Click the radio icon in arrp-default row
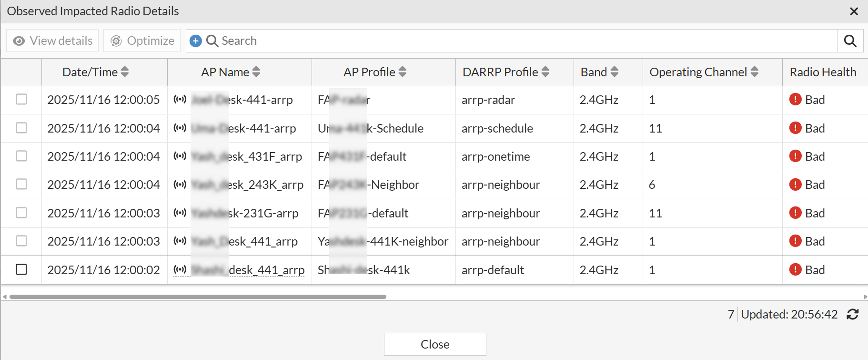 (x=180, y=270)
